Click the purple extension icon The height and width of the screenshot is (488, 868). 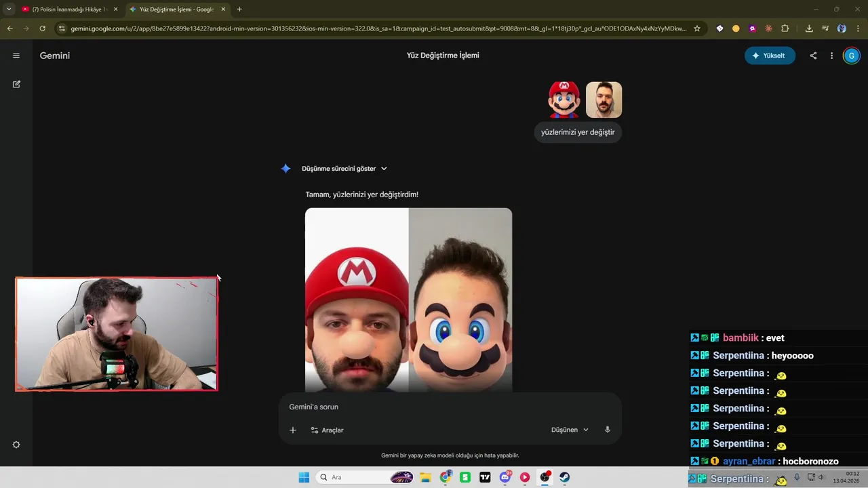coord(752,28)
